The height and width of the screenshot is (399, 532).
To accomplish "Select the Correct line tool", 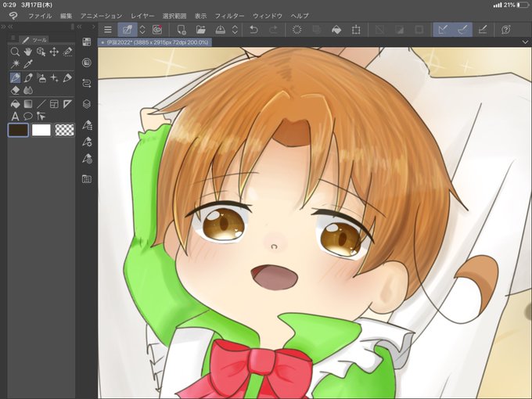I will coord(41,117).
